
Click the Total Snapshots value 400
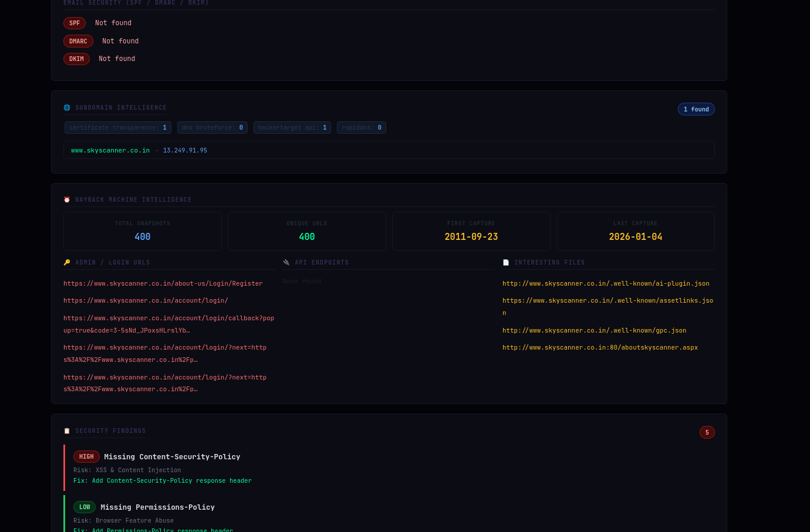pos(143,237)
